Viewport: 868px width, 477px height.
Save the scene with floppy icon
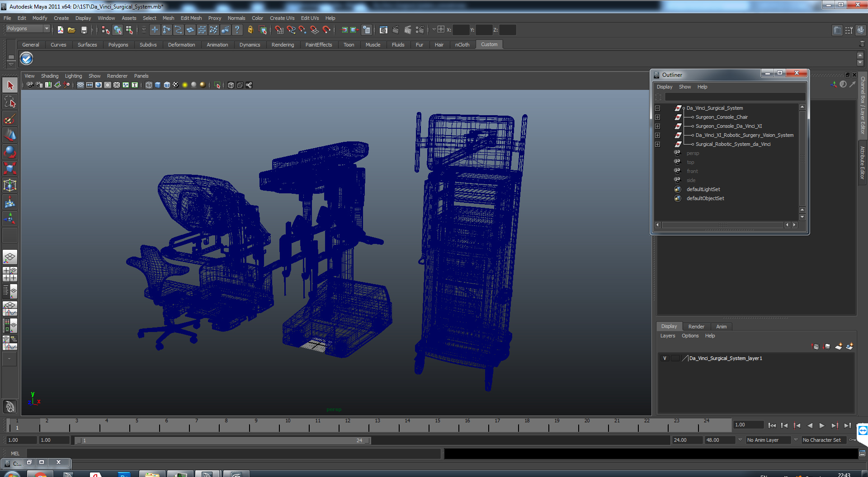pos(84,30)
